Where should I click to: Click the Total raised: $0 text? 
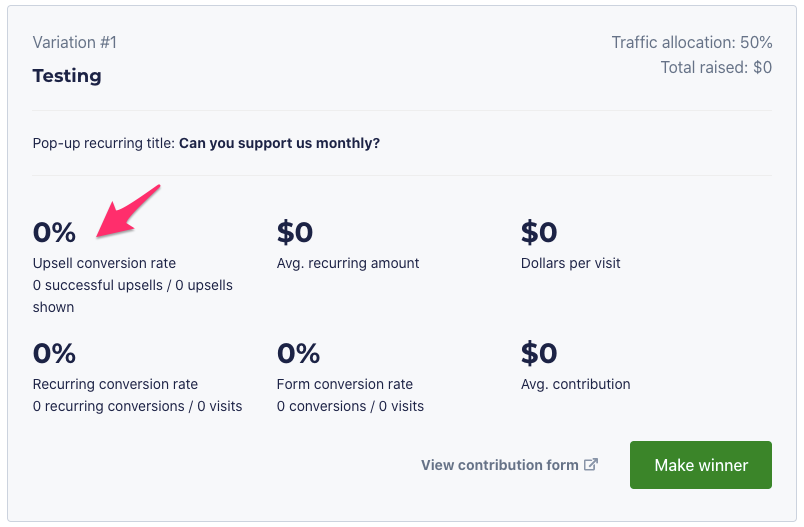pos(716,68)
